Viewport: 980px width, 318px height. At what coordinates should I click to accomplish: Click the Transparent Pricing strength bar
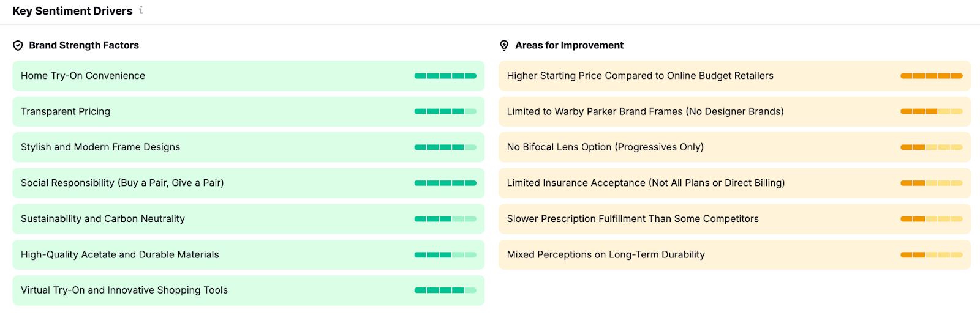[x=445, y=111]
